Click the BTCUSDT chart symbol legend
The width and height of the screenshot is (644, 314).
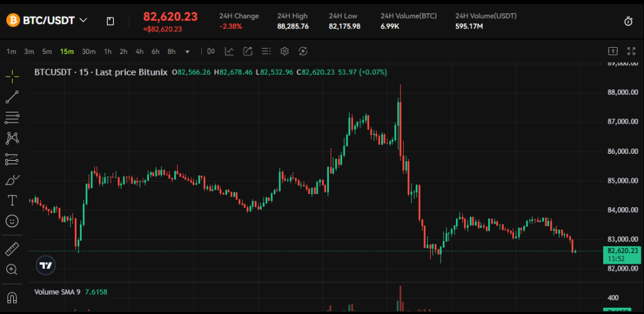[101, 72]
